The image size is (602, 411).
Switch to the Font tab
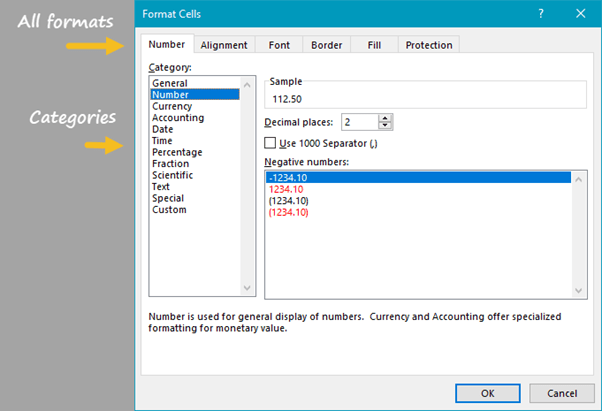[x=279, y=45]
